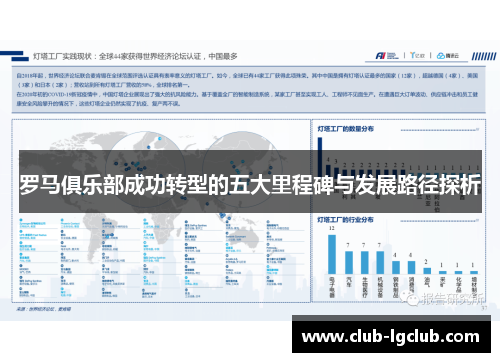The width and height of the screenshot is (500, 362).
Task: Click the bar labeled 12 in industry chart
Action: pyautogui.click(x=332, y=254)
